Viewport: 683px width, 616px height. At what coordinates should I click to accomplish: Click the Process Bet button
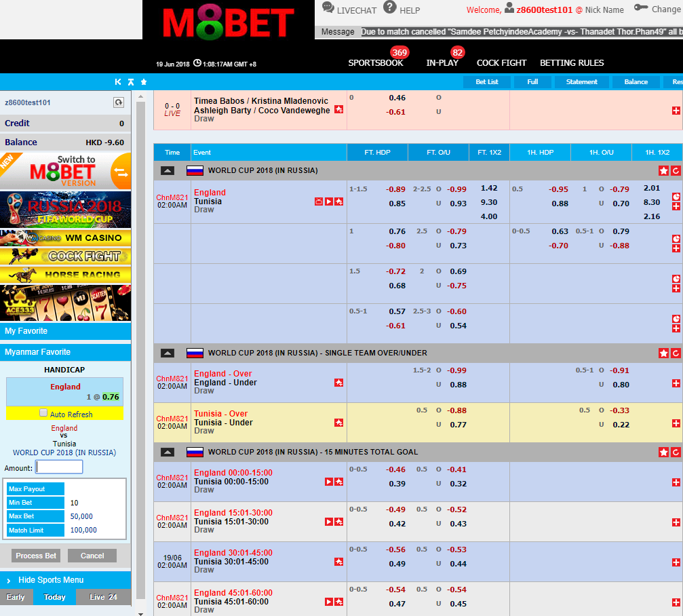click(x=36, y=556)
